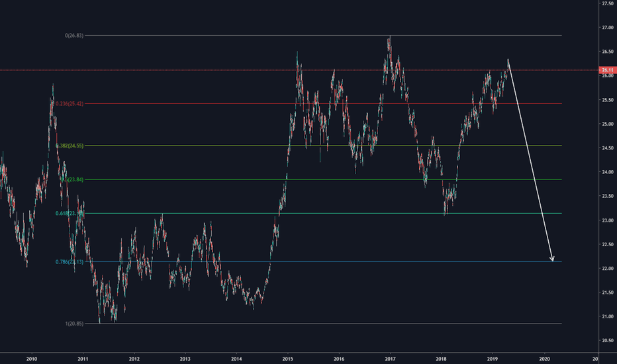
Task: Click the 22.50 price scale label
Action: tap(608, 244)
